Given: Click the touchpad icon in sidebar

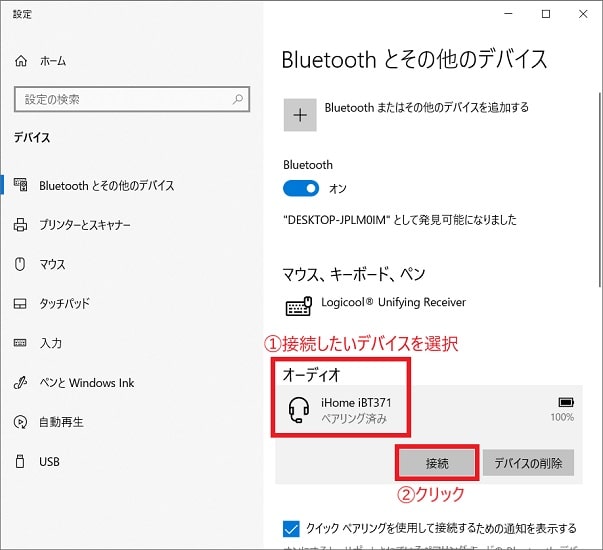Looking at the screenshot, I should (x=20, y=304).
